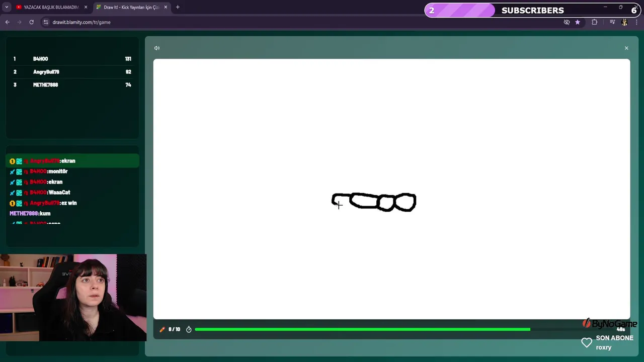Viewport: 644px width, 362px height.
Task: Click the browser forward arrow
Action: click(19, 22)
